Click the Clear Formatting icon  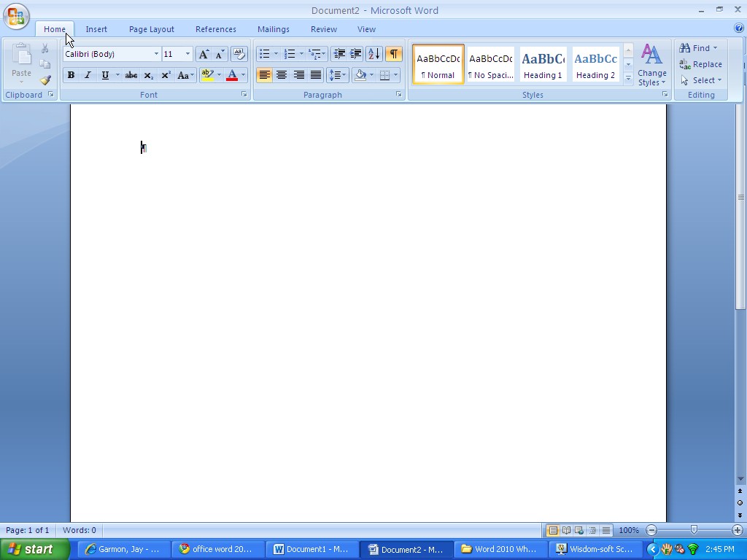(x=239, y=54)
